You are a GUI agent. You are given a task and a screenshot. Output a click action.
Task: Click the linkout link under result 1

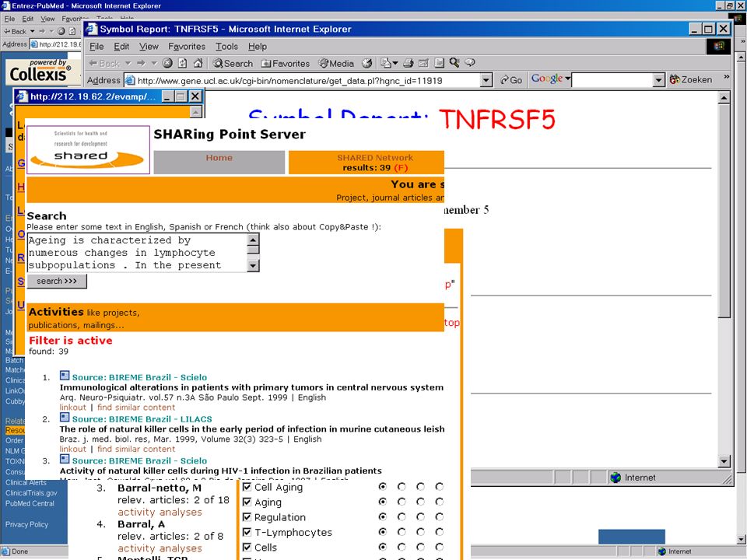[73, 407]
